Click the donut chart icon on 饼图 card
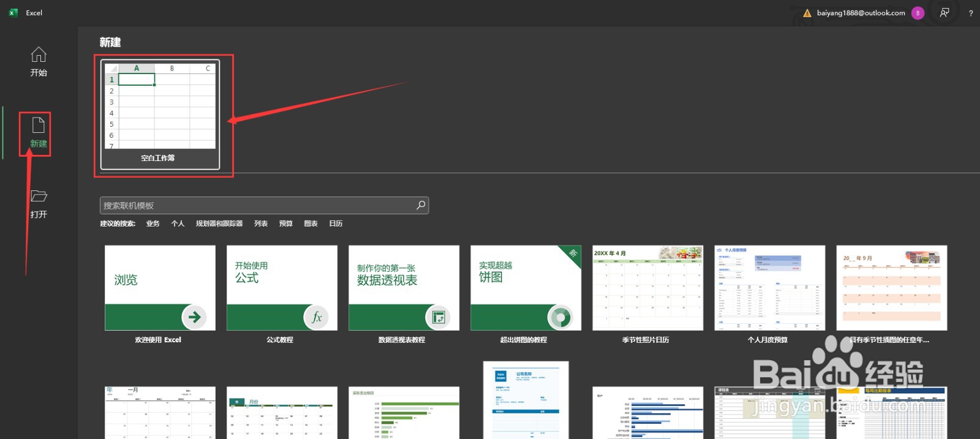The height and width of the screenshot is (439, 980). tap(560, 317)
